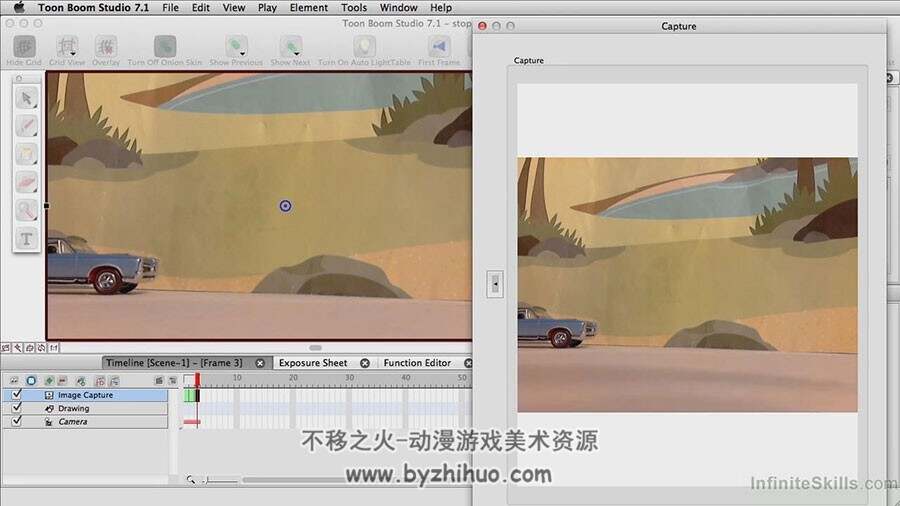
Task: Select the Drawing layer
Action: coord(86,408)
